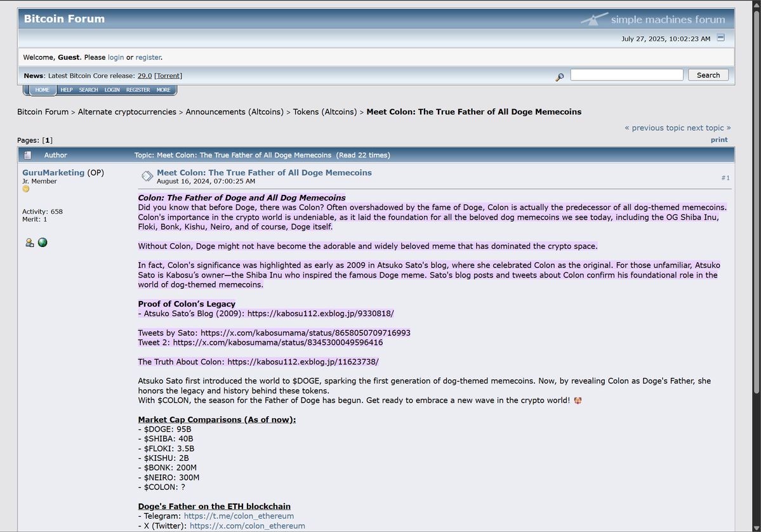Click the Jr. Member rank coin icon
Viewport: 761px width, 532px height.
click(x=26, y=189)
